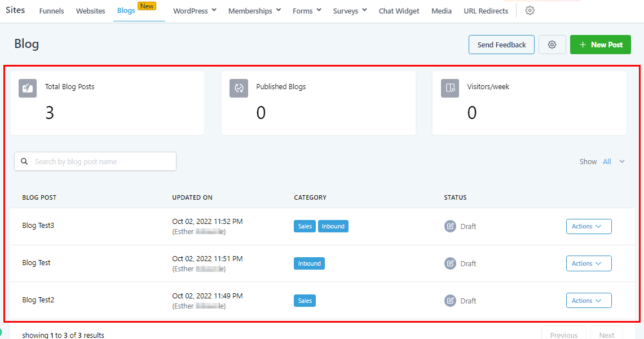Click the Total Blog Posts card icon
This screenshot has width=644, height=339.
[x=28, y=89]
